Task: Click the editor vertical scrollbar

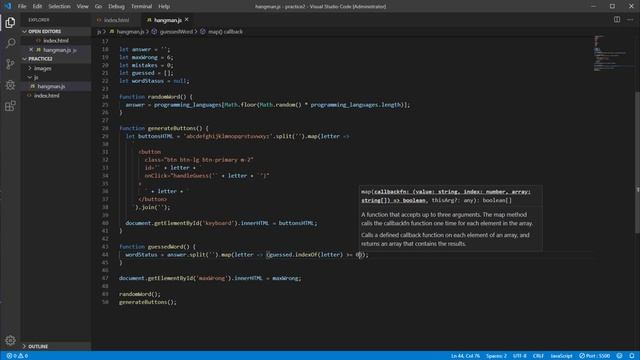Action: [x=637, y=162]
